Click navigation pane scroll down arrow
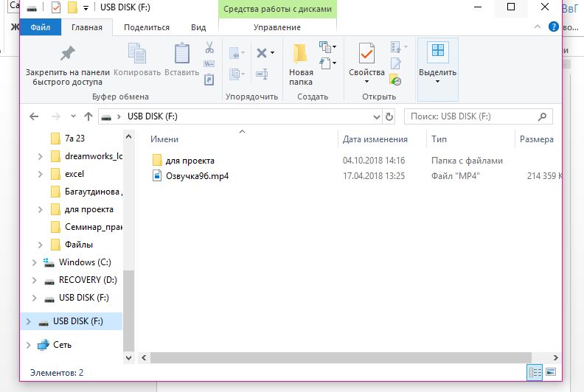 pyautogui.click(x=128, y=358)
